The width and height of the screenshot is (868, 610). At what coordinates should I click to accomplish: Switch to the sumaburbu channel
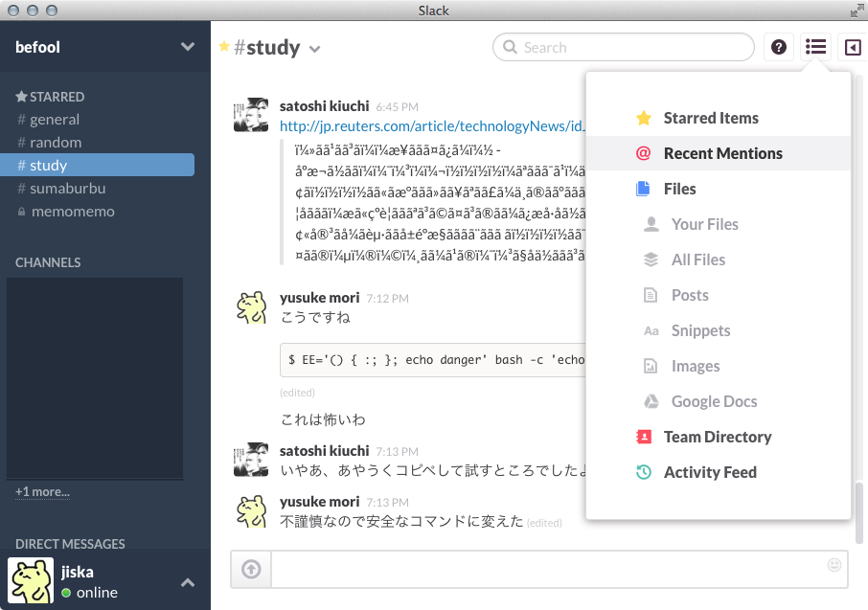click(x=98, y=189)
